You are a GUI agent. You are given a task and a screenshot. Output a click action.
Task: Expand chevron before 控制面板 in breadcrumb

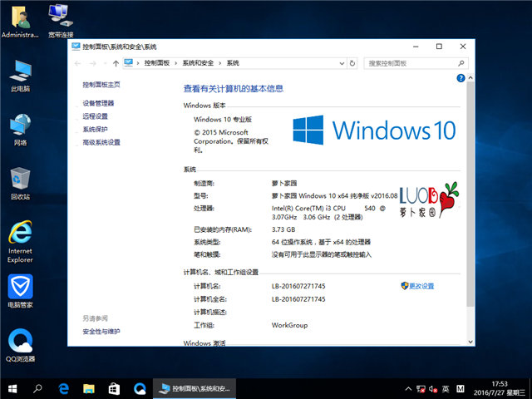click(x=138, y=63)
